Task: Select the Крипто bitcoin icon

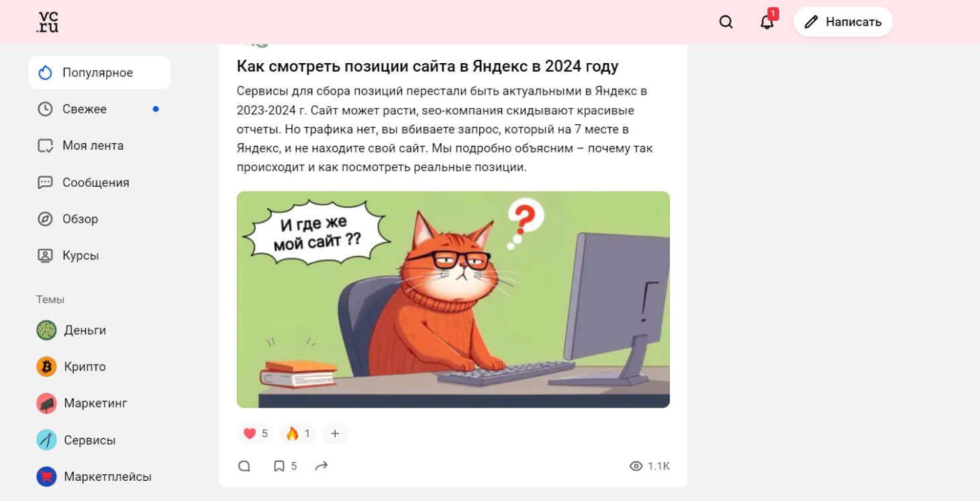Action: point(46,367)
